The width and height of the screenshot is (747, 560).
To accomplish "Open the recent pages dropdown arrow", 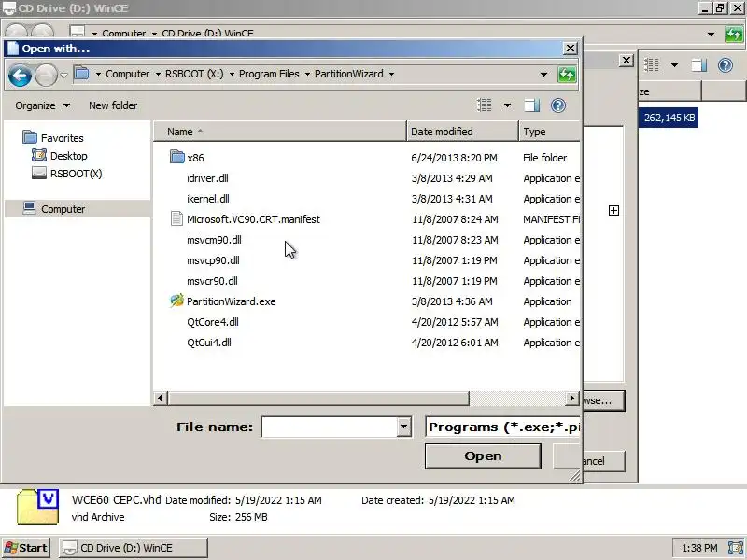I will tap(63, 76).
